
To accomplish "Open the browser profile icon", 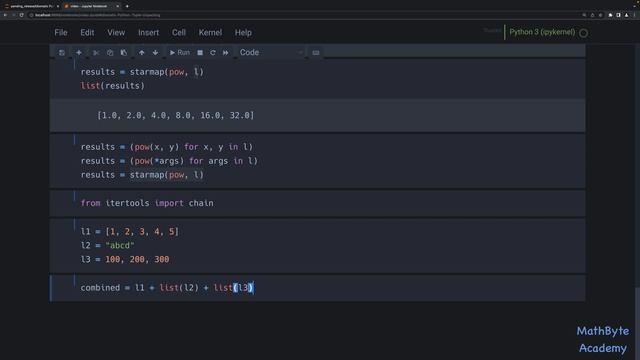I will coord(627,15).
